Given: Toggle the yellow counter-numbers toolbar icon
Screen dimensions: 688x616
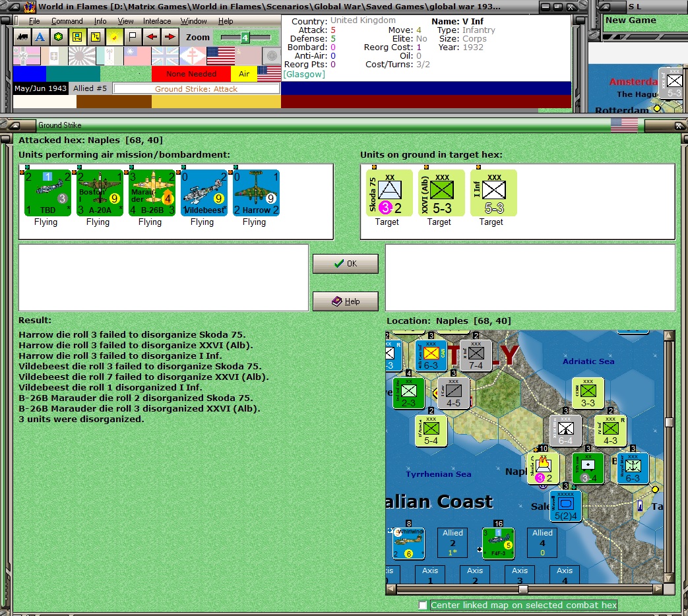Looking at the screenshot, I should pyautogui.click(x=96, y=37).
